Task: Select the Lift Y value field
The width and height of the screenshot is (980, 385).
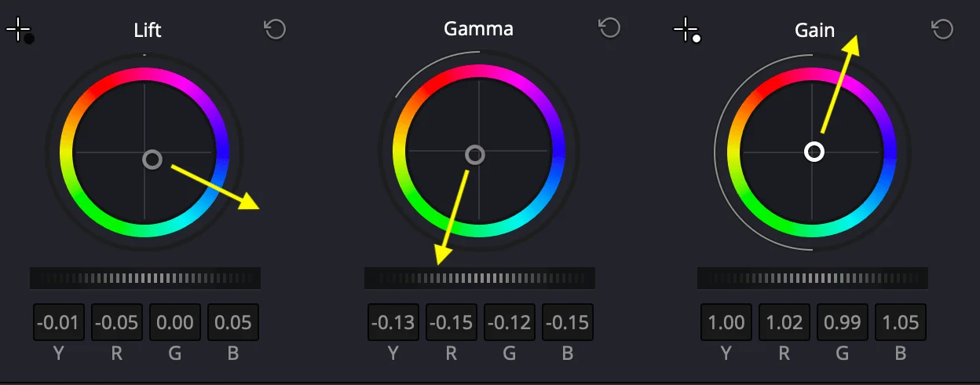Action: point(59,323)
